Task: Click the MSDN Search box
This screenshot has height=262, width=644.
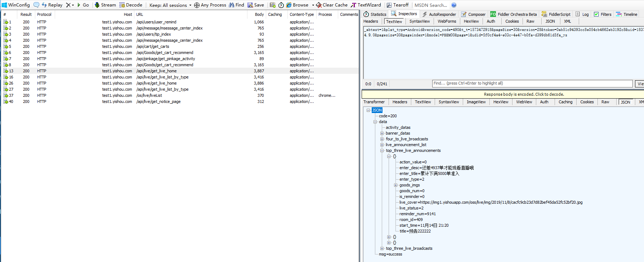Action: click(431, 5)
